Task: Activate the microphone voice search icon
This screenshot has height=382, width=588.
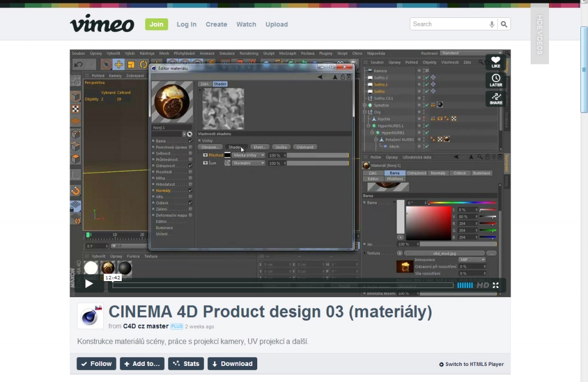Action: pos(492,24)
